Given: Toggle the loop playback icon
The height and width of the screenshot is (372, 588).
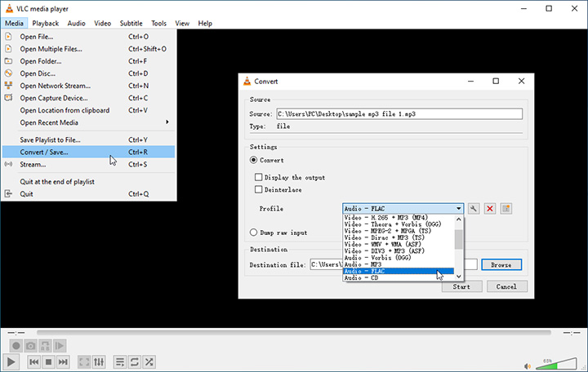Looking at the screenshot, I should [x=134, y=361].
